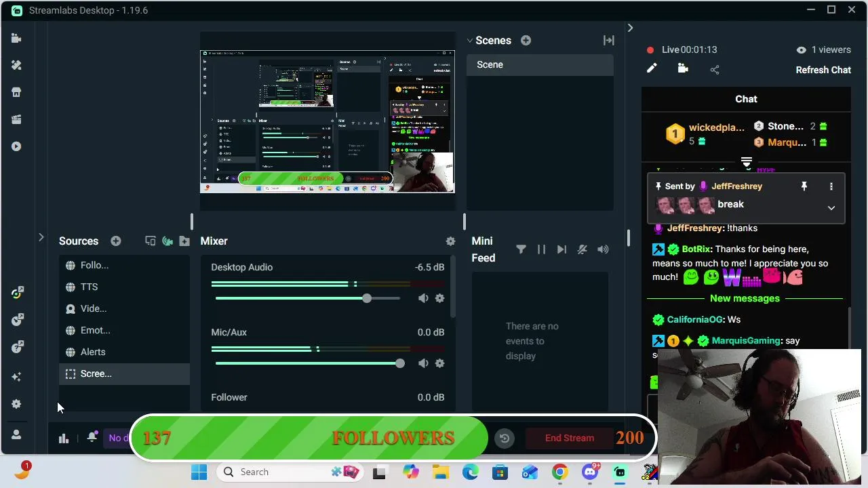Screen dimensions: 868x488
Task: Open the App Store icon in the sidebar
Action: (x=16, y=92)
